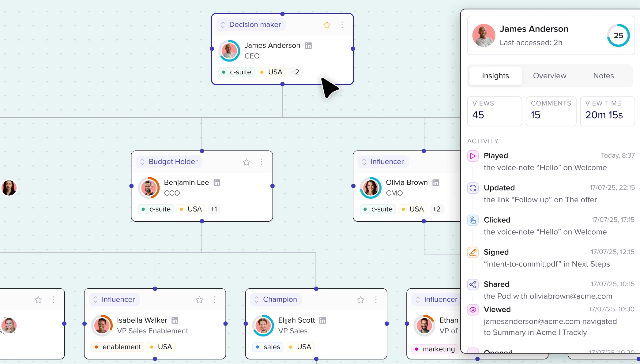The width and height of the screenshot is (640, 364).
Task: Open Olivia Brown's Influencer role dropdown
Action: 383,162
